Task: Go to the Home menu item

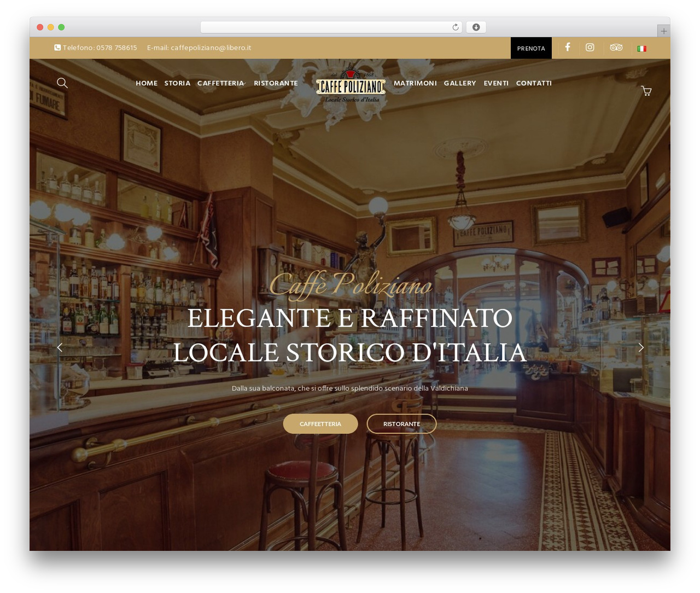Action: point(147,83)
